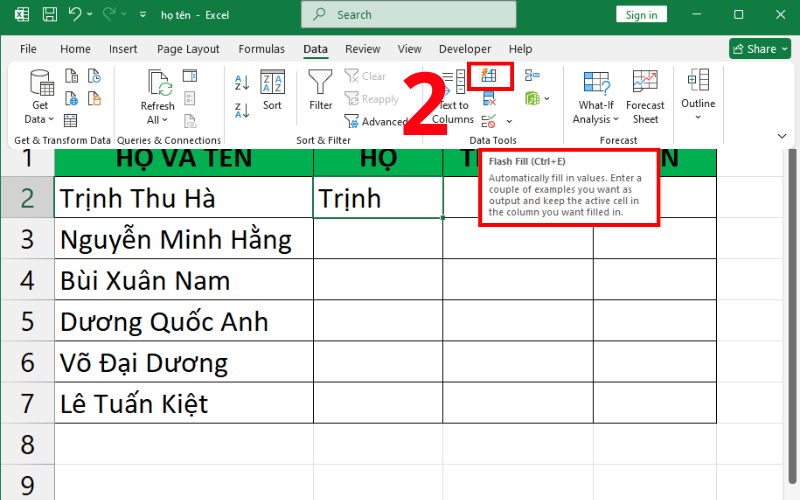Open the What-If Analysis menu
The image size is (800, 500).
click(596, 97)
